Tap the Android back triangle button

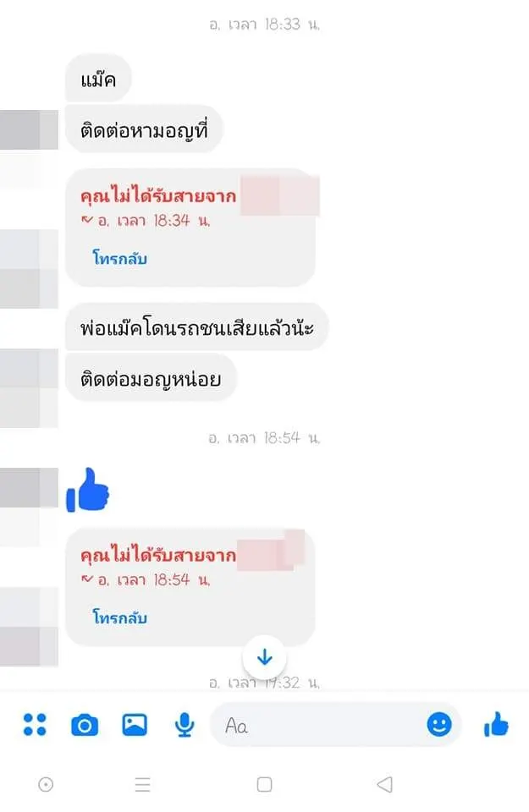(x=384, y=785)
